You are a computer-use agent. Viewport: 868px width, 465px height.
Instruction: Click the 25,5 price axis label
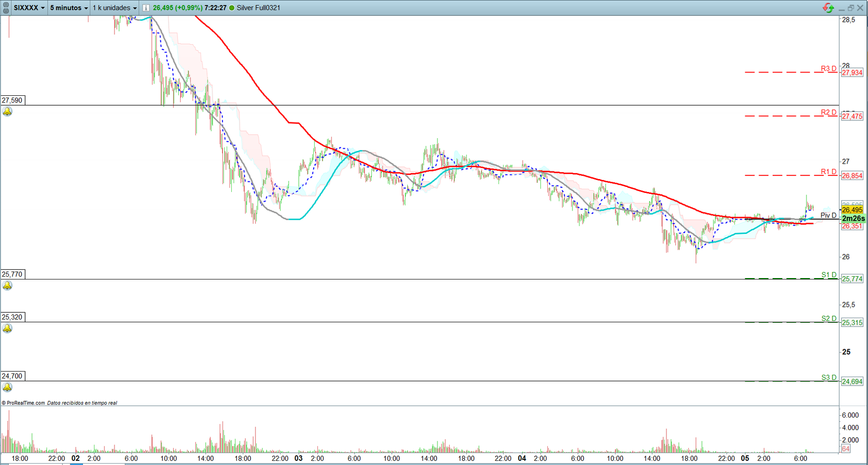[x=848, y=305]
